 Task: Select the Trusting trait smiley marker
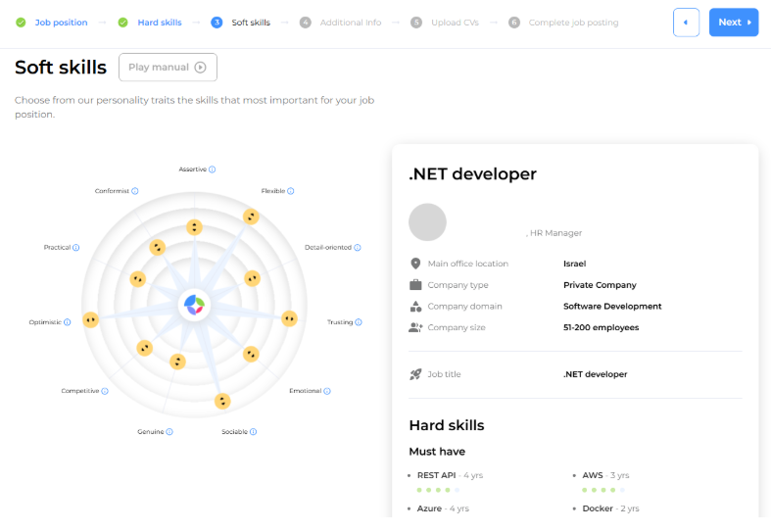[x=289, y=318]
